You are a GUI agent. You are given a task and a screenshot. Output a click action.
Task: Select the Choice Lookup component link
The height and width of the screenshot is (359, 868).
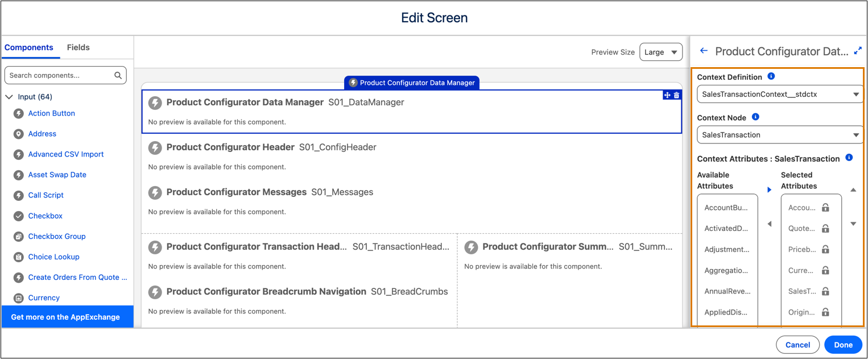[x=54, y=257]
